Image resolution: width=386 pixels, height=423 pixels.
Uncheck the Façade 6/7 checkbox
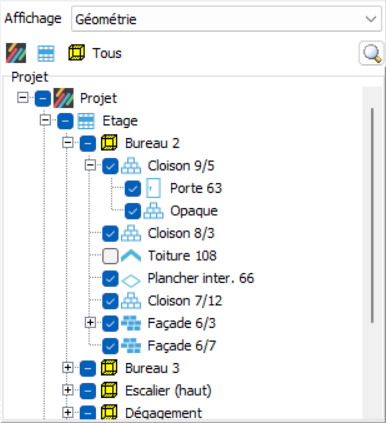coord(110,346)
